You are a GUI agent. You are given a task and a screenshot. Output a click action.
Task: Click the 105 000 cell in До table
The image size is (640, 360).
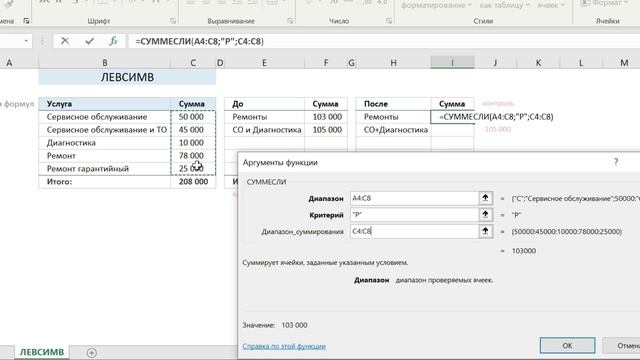326,130
